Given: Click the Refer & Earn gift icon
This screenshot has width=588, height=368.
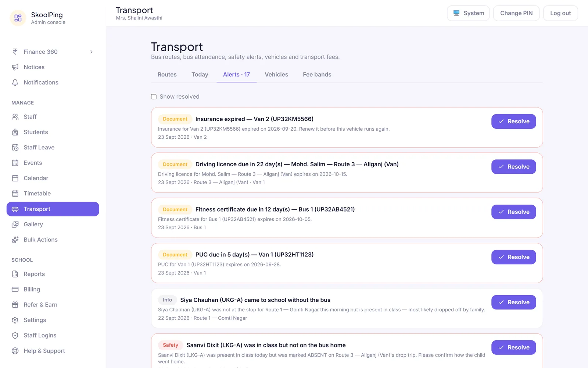Looking at the screenshot, I should coord(15,305).
